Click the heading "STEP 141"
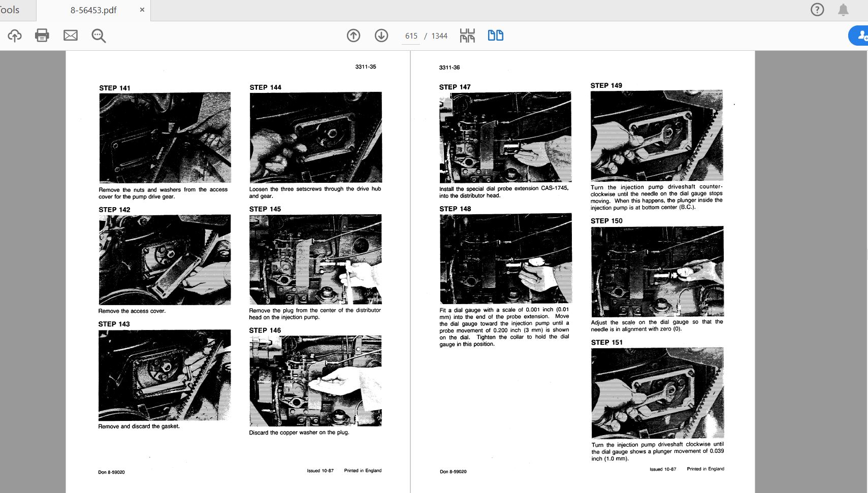The width and height of the screenshot is (868, 493). pyautogui.click(x=115, y=88)
